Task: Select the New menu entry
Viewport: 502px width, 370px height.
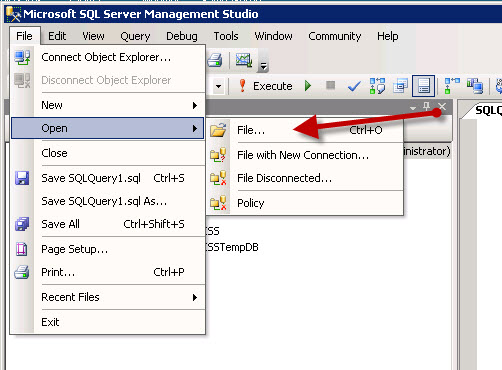Action: point(108,105)
